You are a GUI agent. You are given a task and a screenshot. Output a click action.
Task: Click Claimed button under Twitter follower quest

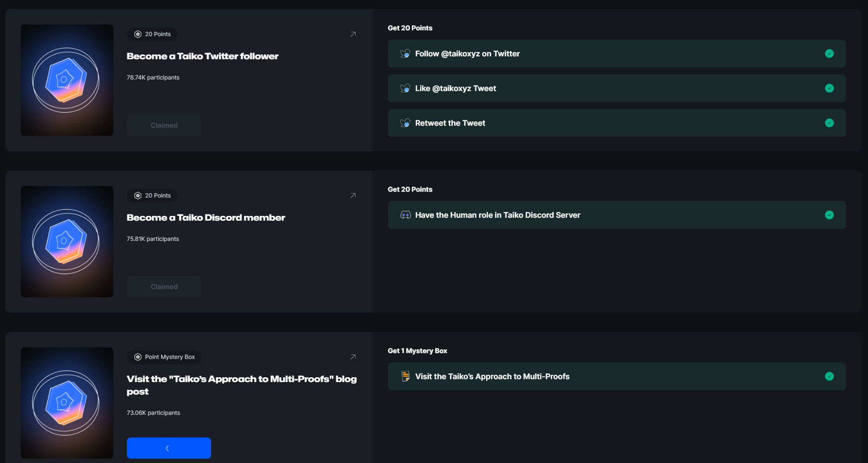(x=164, y=125)
